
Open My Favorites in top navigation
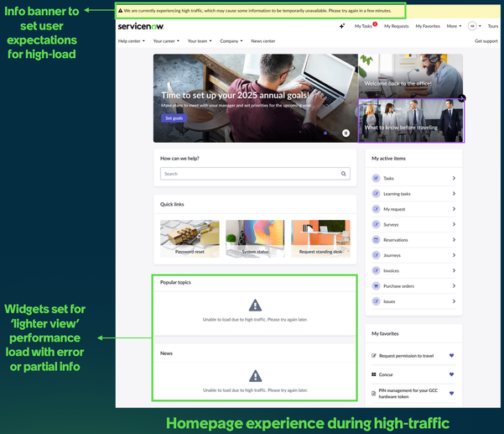[x=428, y=26]
